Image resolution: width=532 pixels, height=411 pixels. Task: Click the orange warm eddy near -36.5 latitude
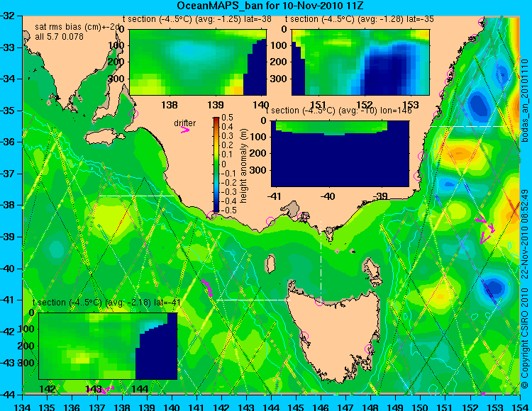(461, 154)
